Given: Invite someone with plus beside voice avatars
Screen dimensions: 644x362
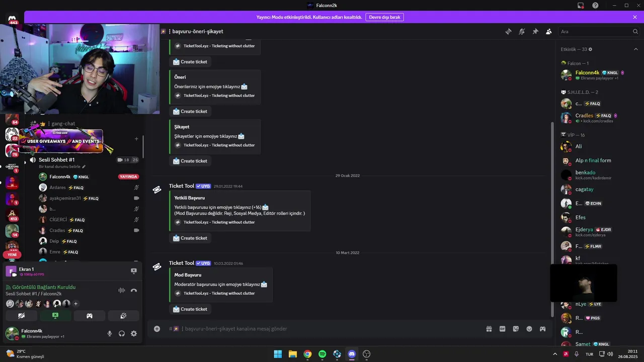Looking at the screenshot, I should pyautogui.click(x=76, y=304).
